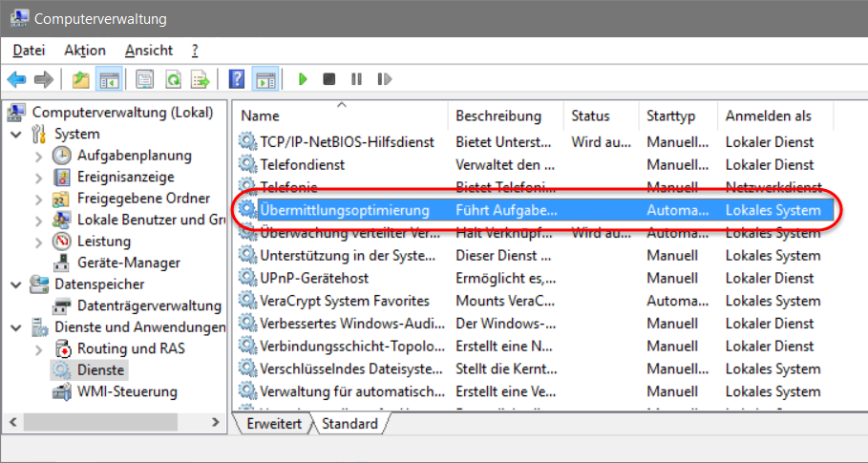Select Verschlüsselndes Dateisyste... service
Image resolution: width=868 pixels, height=463 pixels.
351,368
